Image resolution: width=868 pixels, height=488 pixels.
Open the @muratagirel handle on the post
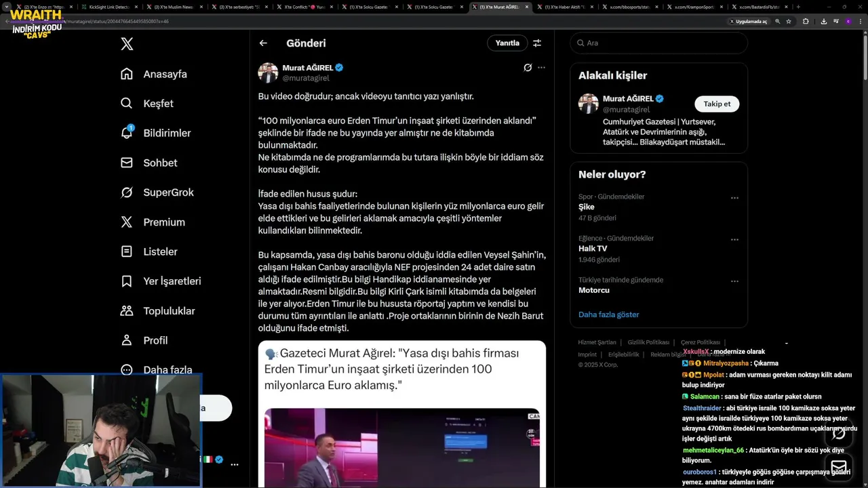[x=306, y=79]
